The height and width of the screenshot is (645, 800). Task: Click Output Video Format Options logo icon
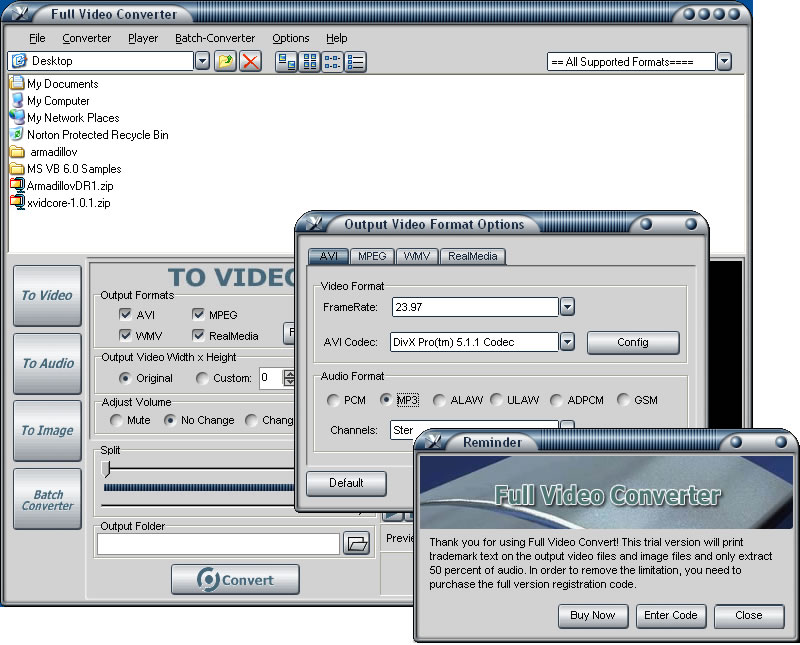coord(314,224)
